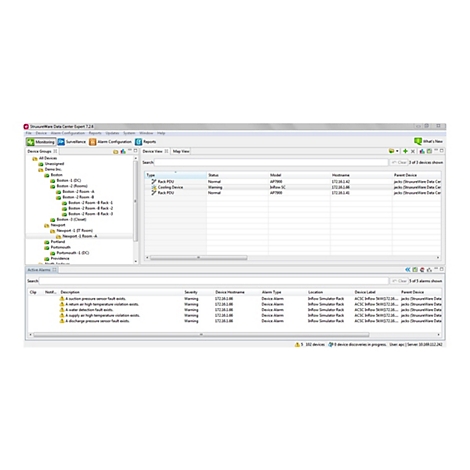This screenshot has width=470, height=470.
Task: Select the Providence group
Action: (x=60, y=258)
